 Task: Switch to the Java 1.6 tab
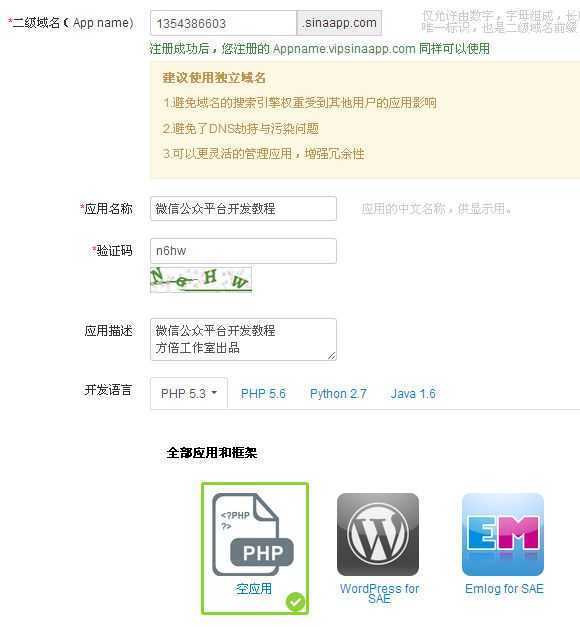[413, 393]
